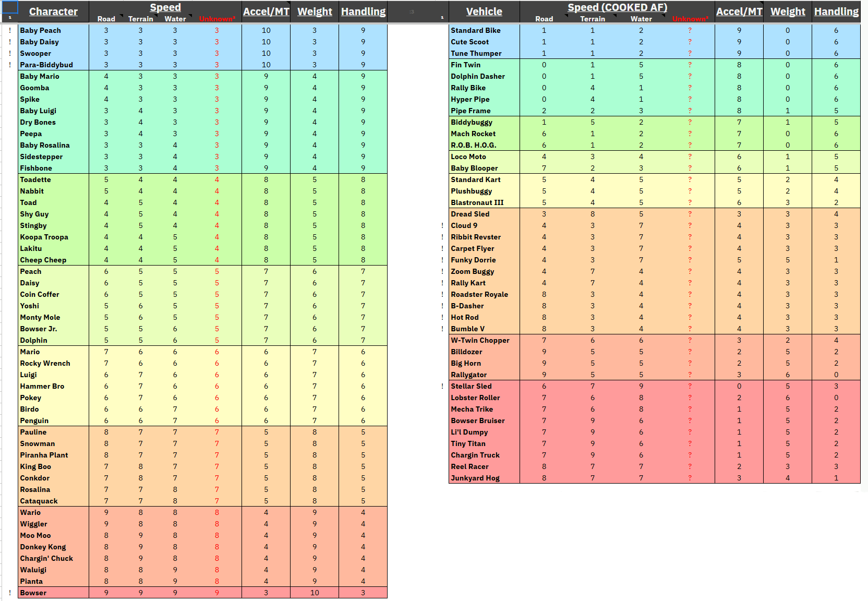
Task: Click the red question mark in Mach Rocket row
Action: click(x=690, y=134)
